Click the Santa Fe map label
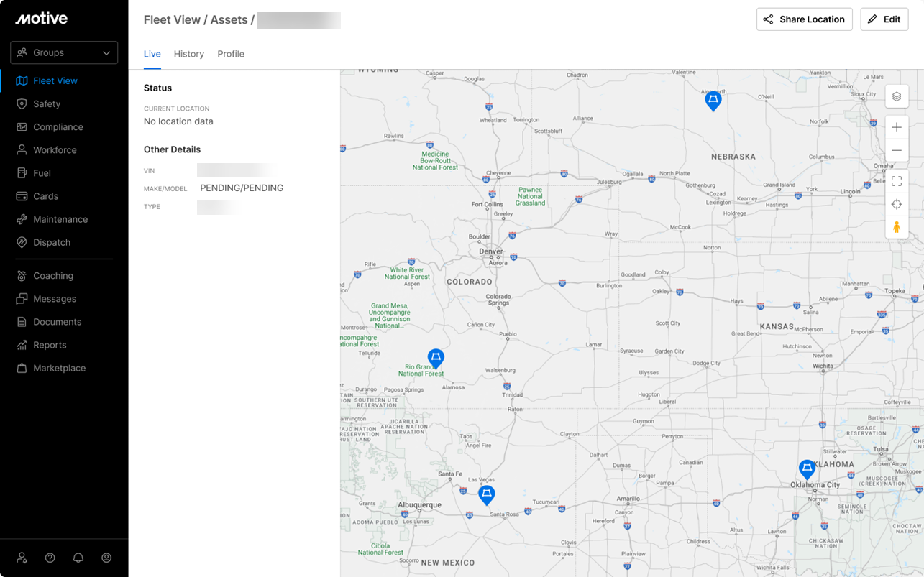The height and width of the screenshot is (577, 924). pyautogui.click(x=450, y=474)
